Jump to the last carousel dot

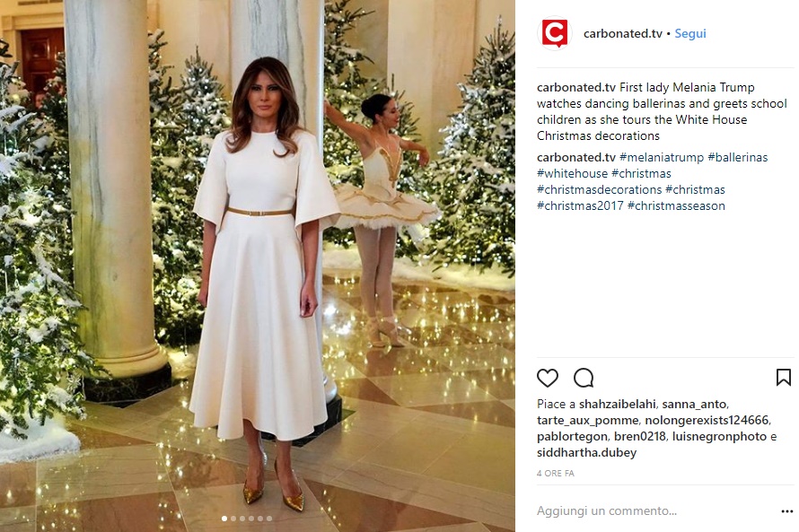click(x=269, y=519)
